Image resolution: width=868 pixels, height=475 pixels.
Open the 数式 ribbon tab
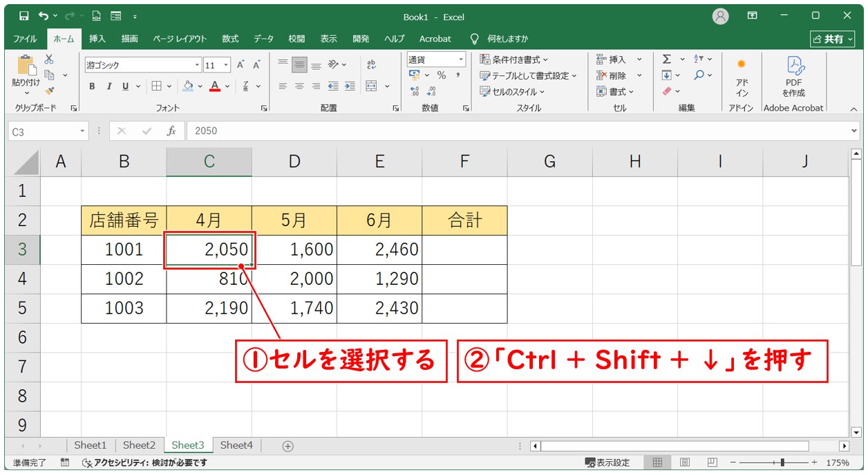coord(230,39)
